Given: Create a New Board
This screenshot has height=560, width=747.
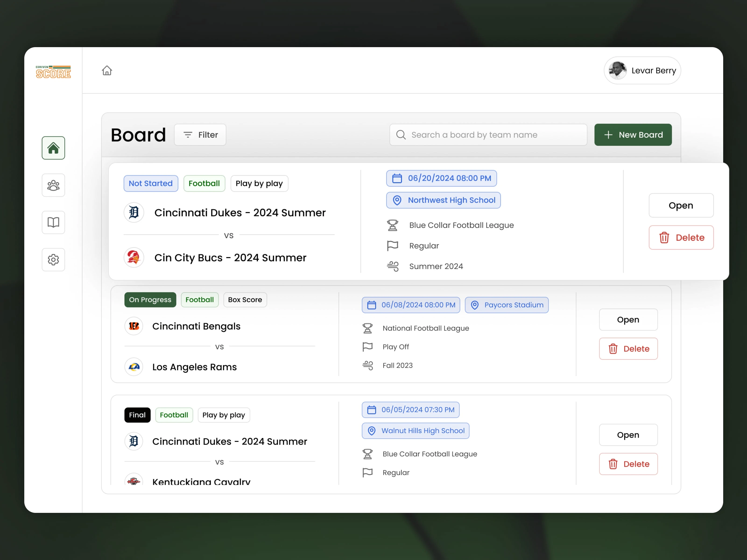Looking at the screenshot, I should click(x=633, y=135).
